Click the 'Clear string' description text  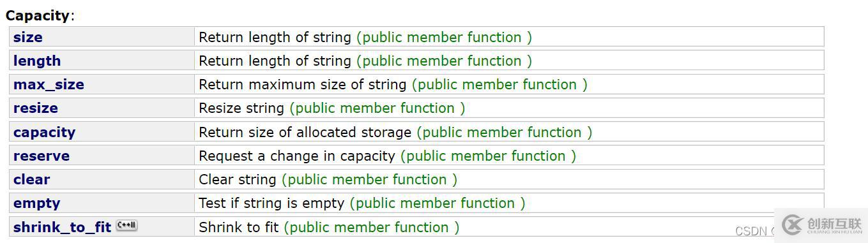pos(238,179)
